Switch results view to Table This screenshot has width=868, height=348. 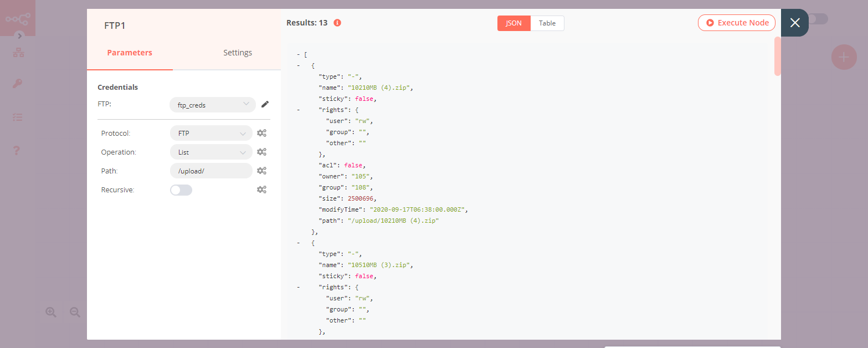pyautogui.click(x=547, y=23)
